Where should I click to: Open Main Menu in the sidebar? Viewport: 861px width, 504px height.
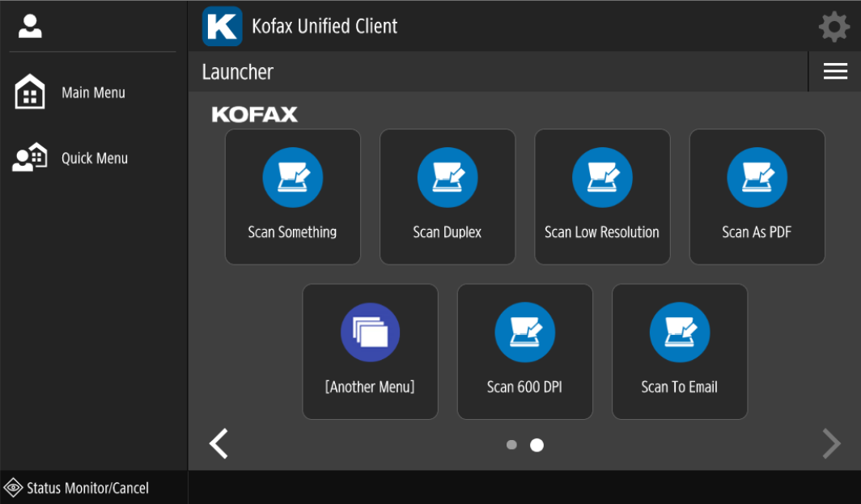coord(93,93)
